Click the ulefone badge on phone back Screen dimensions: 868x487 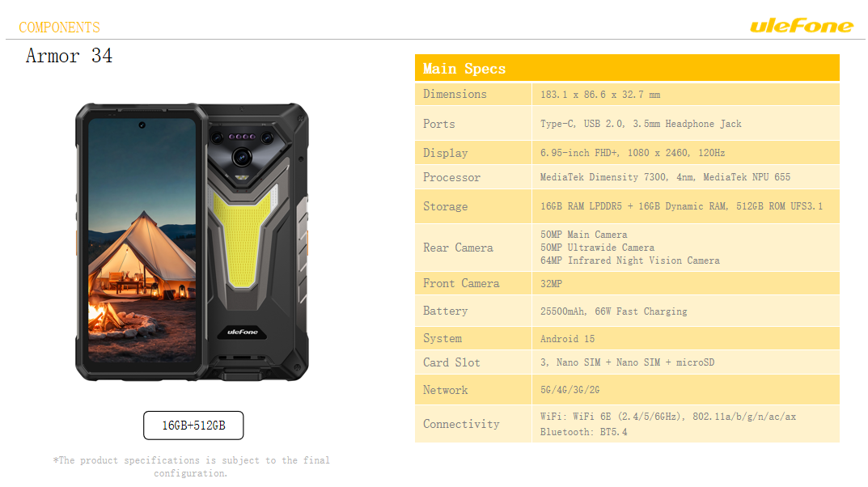click(243, 332)
